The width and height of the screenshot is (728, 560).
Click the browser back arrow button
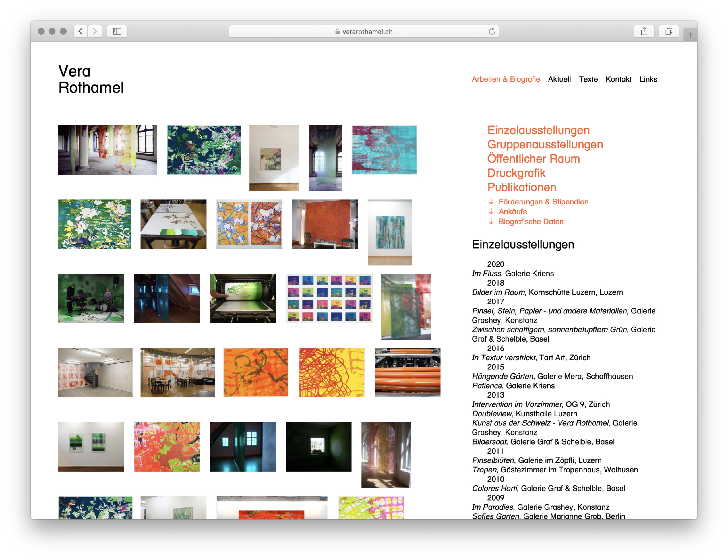(x=80, y=31)
